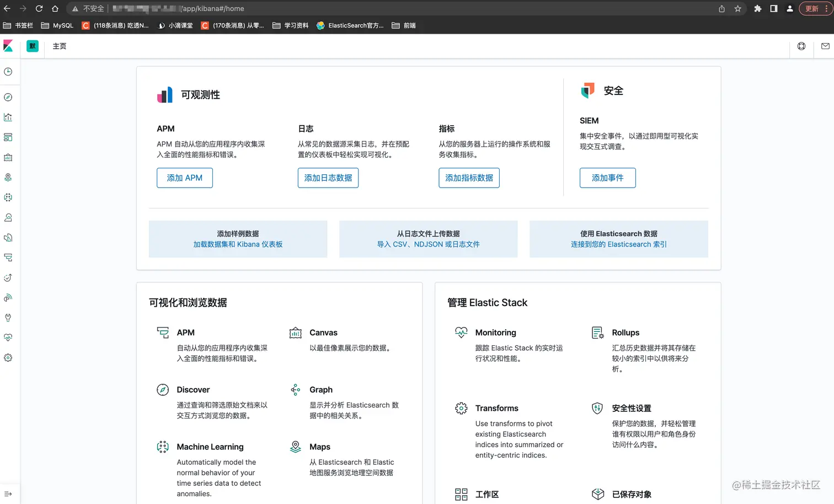The image size is (834, 504).
Task: Reload the page with browser refresh icon
Action: [39, 8]
